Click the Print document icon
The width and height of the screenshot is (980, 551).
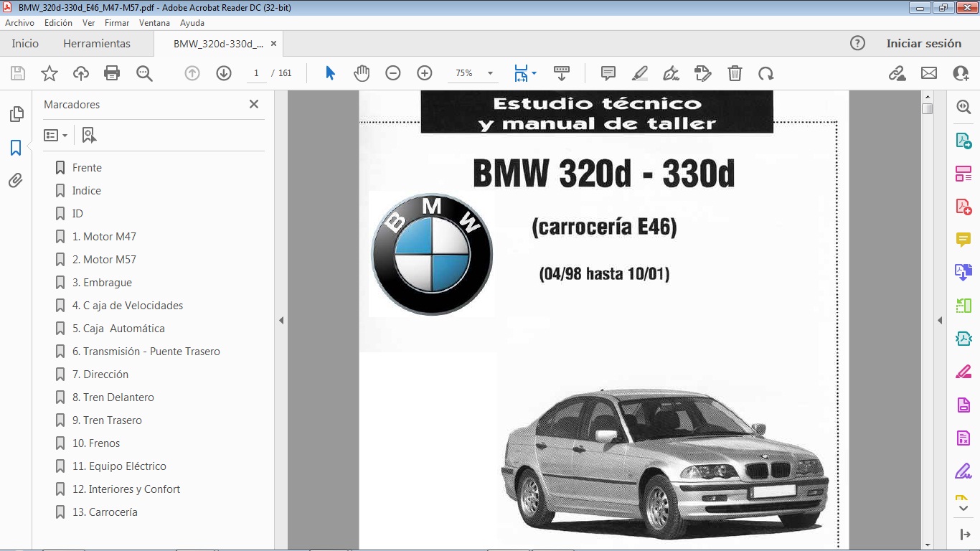coord(111,72)
